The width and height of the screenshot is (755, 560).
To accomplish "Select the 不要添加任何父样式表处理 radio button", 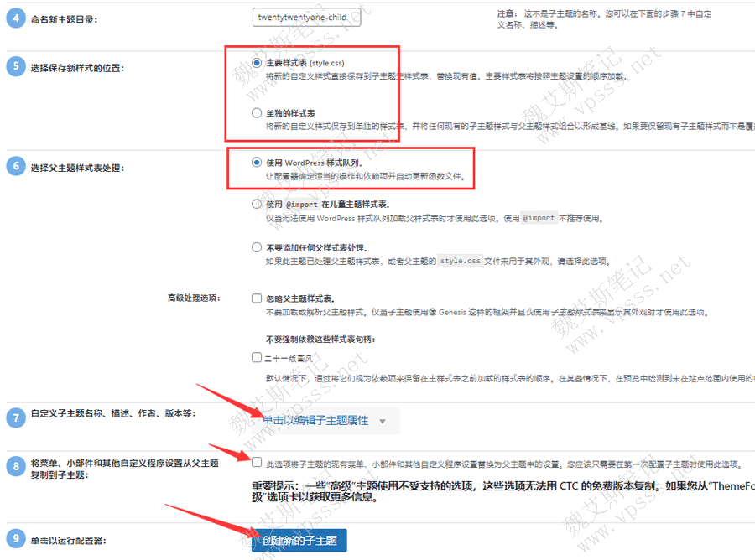I will point(256,246).
